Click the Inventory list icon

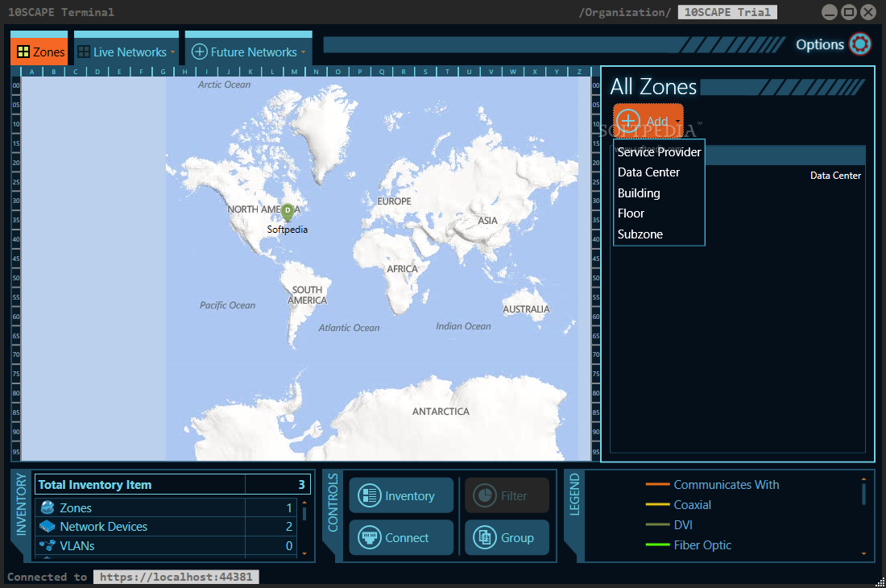click(370, 495)
